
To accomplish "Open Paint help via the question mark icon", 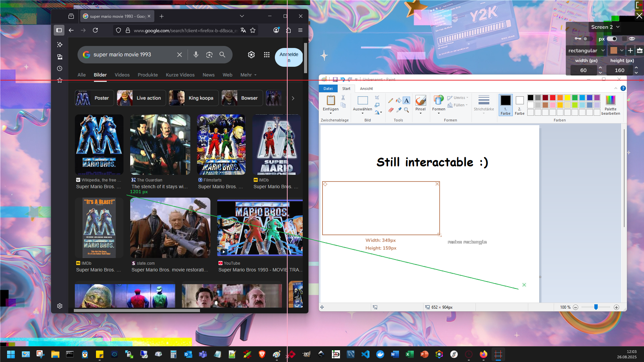I will (x=623, y=88).
